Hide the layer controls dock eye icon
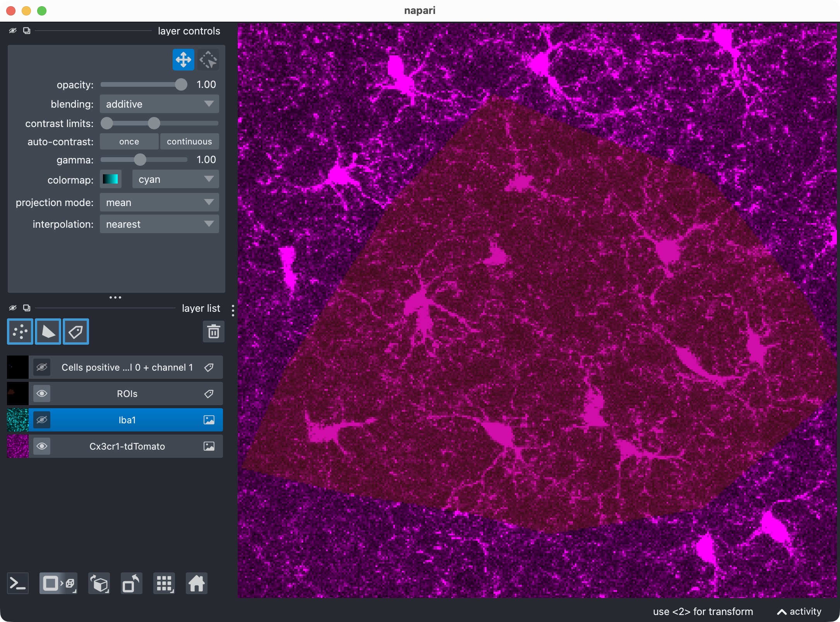The height and width of the screenshot is (622, 840). [x=13, y=31]
